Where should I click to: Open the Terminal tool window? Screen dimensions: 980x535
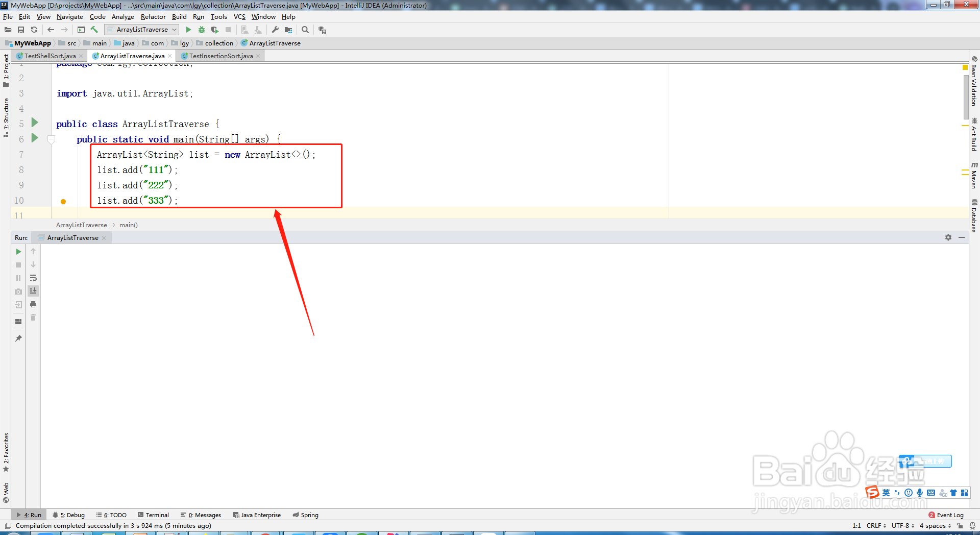tap(153, 515)
